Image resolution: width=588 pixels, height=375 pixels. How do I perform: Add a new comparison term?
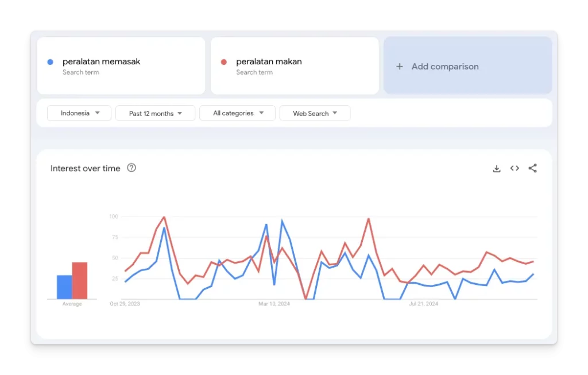click(467, 65)
